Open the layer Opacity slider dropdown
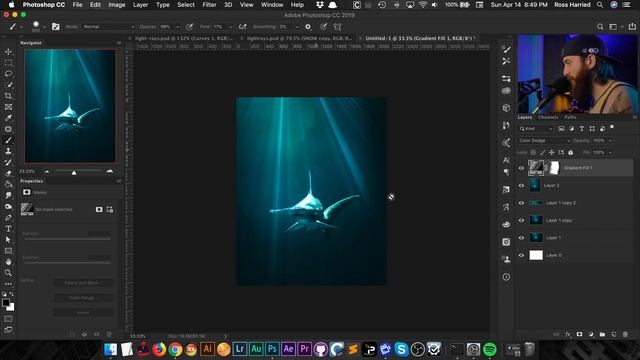Viewport: 640px width, 360px height. click(x=610, y=140)
